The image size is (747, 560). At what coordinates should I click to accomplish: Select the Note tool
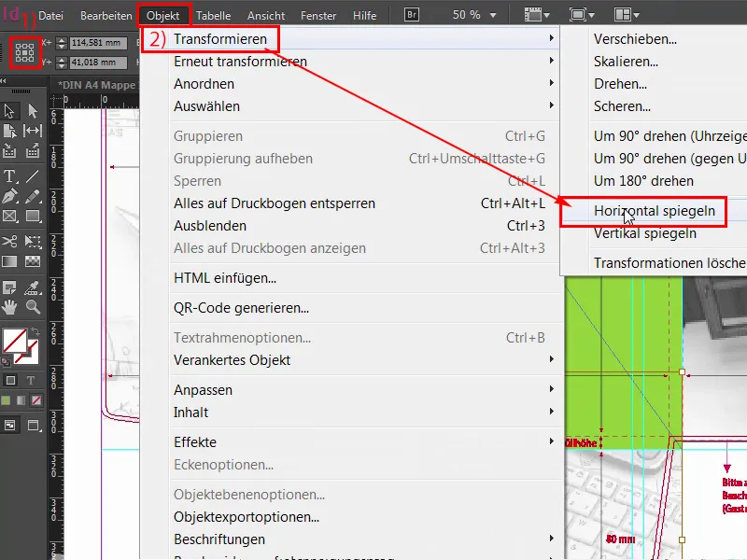point(9,287)
